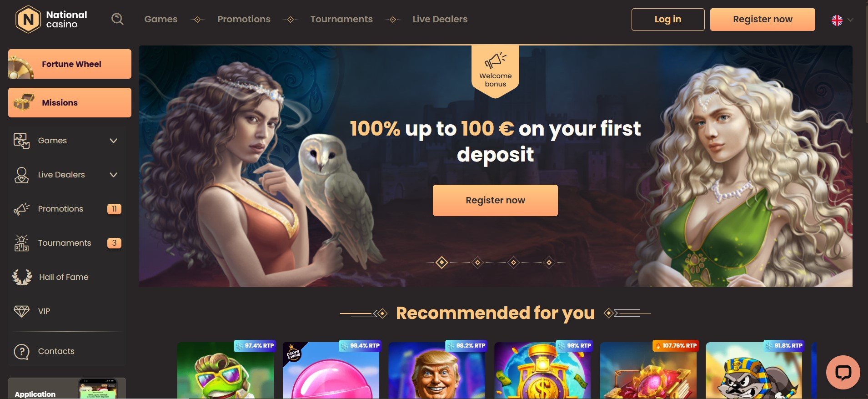Screen dimensions: 868x399
Task: Click the VIP diamond icon
Action: pyautogui.click(x=21, y=311)
